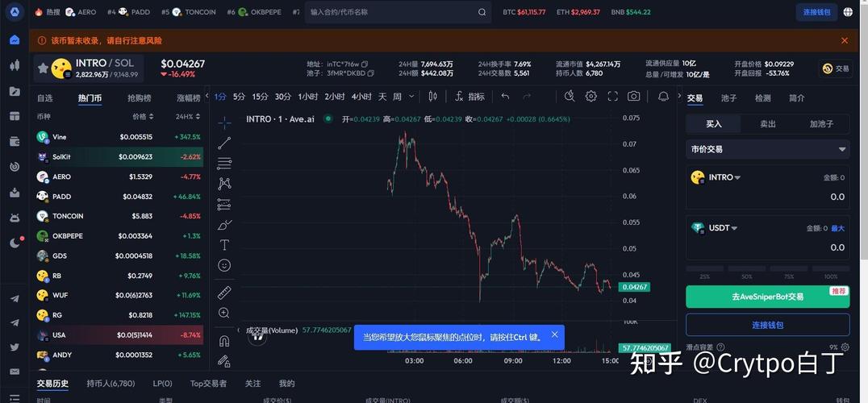Copy the 池子 pool address icon
This screenshot has width=868, height=403.
pos(370,73)
